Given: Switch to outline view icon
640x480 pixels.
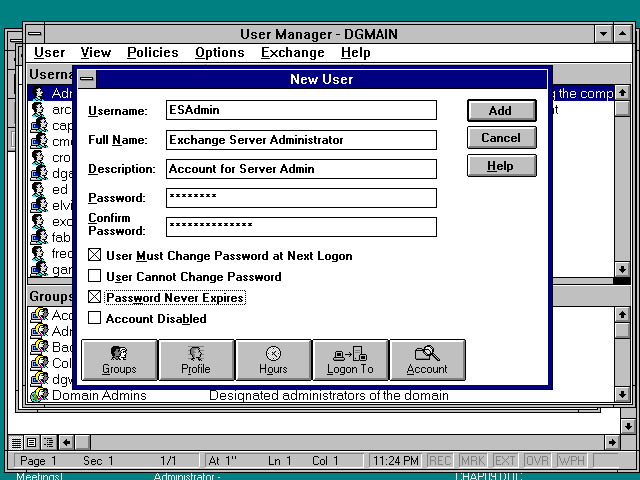Looking at the screenshot, I should pos(49,442).
